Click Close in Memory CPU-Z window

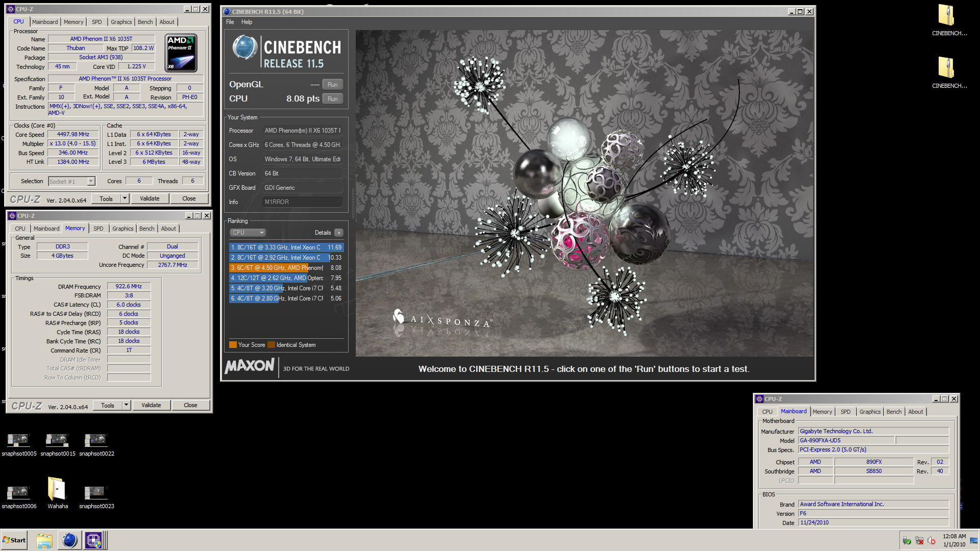[x=190, y=406]
